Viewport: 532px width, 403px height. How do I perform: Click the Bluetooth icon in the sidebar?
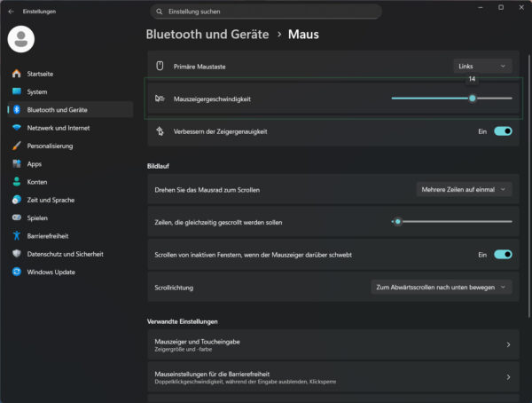(16, 109)
